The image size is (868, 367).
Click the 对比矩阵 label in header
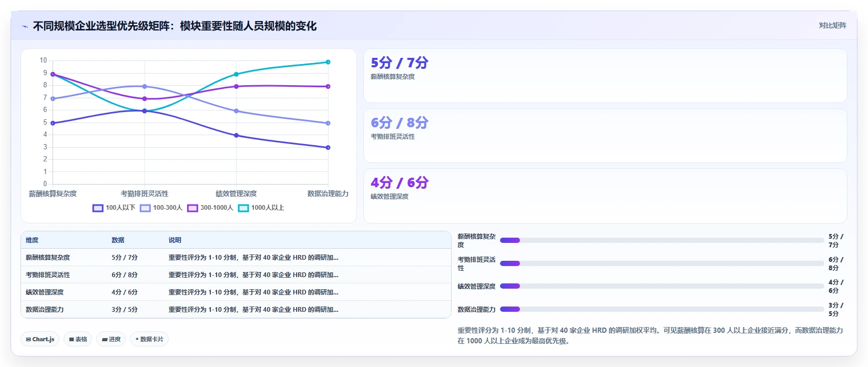pos(832,25)
